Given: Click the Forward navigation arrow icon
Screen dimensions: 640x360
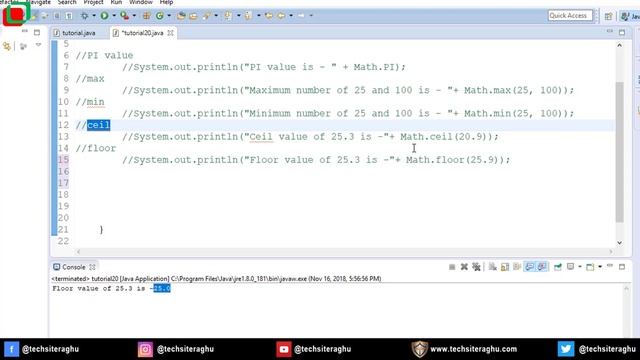Looking at the screenshot, I should 301,16.
